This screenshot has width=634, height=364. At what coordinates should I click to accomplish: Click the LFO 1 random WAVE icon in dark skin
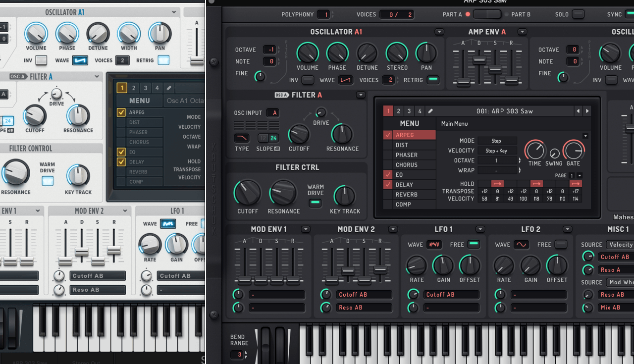tap(434, 245)
